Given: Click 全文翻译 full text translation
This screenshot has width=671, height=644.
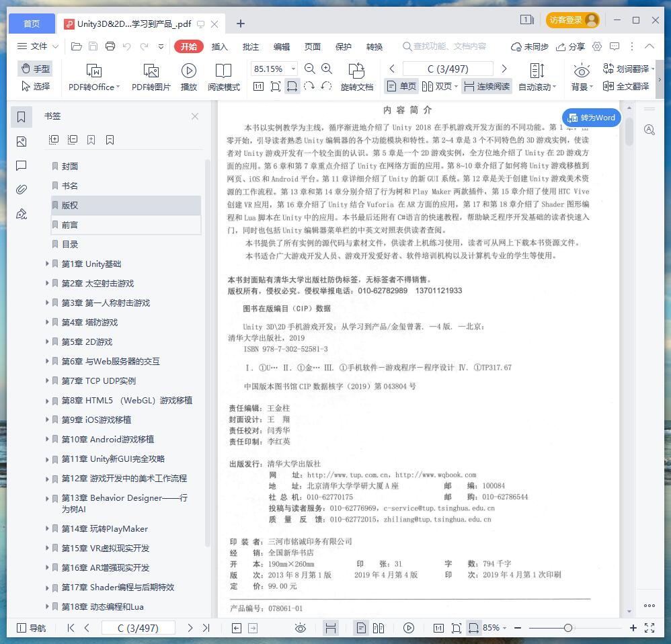Looking at the screenshot, I should pos(626,87).
